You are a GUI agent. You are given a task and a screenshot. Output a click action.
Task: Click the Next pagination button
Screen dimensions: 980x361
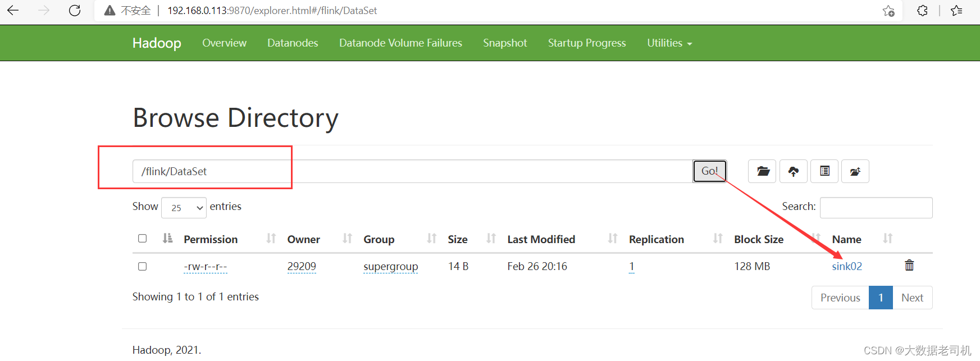click(912, 298)
